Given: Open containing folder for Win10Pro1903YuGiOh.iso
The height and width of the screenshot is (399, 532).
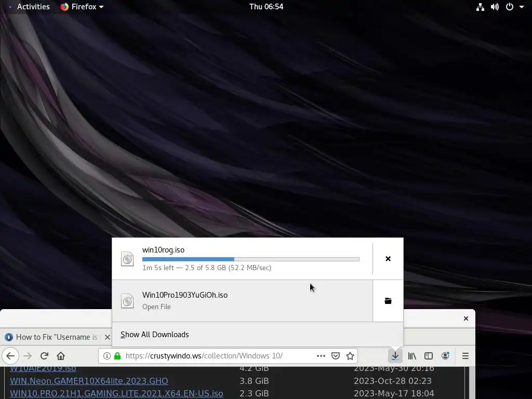Looking at the screenshot, I should (x=388, y=301).
